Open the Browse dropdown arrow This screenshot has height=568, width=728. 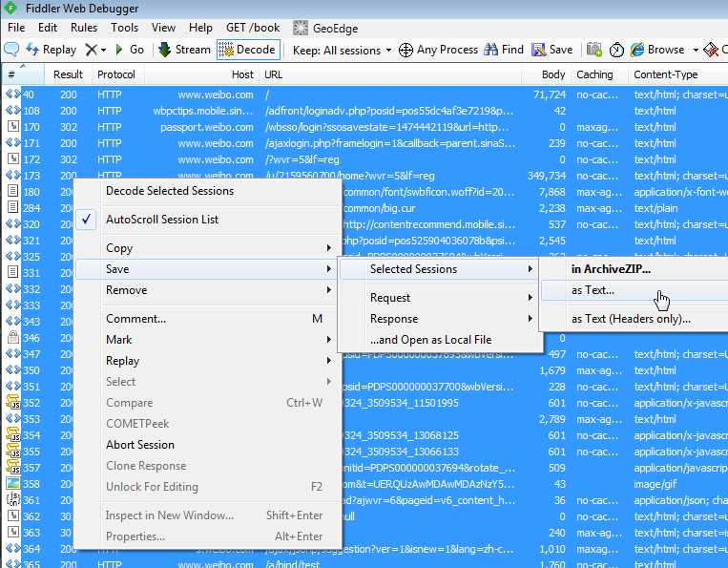pos(696,51)
